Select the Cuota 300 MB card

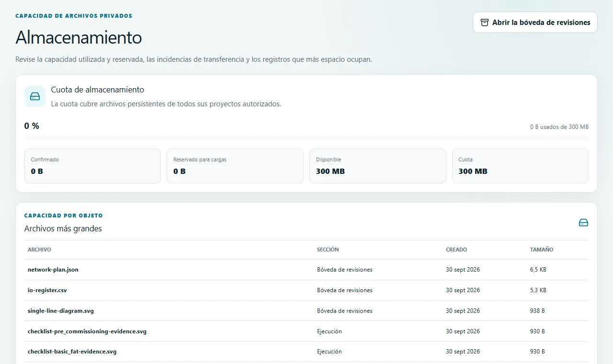520,166
